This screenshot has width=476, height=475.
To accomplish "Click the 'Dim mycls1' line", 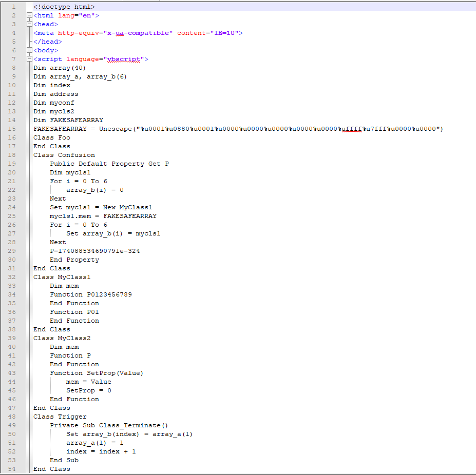I will pyautogui.click(x=70, y=172).
